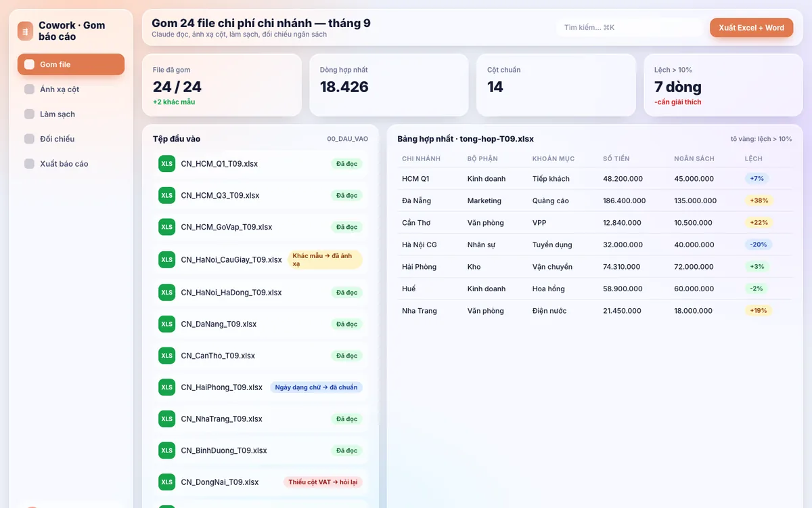Click the 'Thiếu cột VAT → hỏi lại' badge
This screenshot has height=508, width=812.
click(323, 482)
